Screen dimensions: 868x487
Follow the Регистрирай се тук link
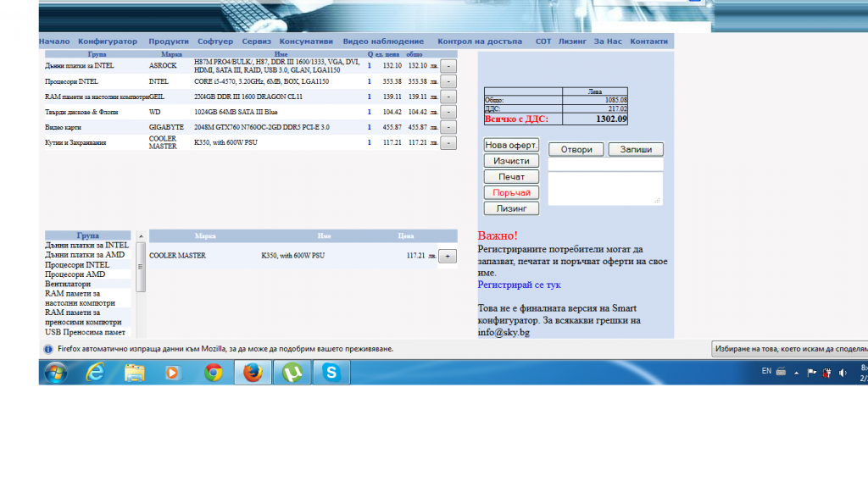tap(519, 285)
